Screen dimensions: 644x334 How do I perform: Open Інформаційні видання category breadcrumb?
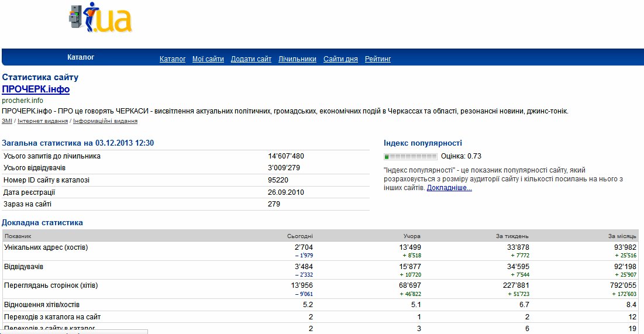(105, 121)
